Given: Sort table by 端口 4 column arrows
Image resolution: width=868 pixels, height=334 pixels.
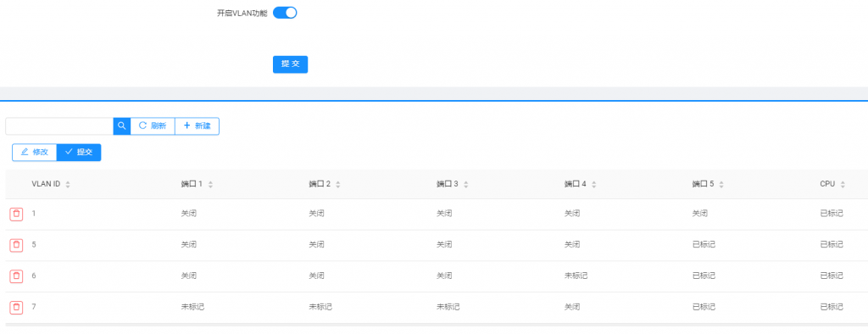Looking at the screenshot, I should [594, 185].
